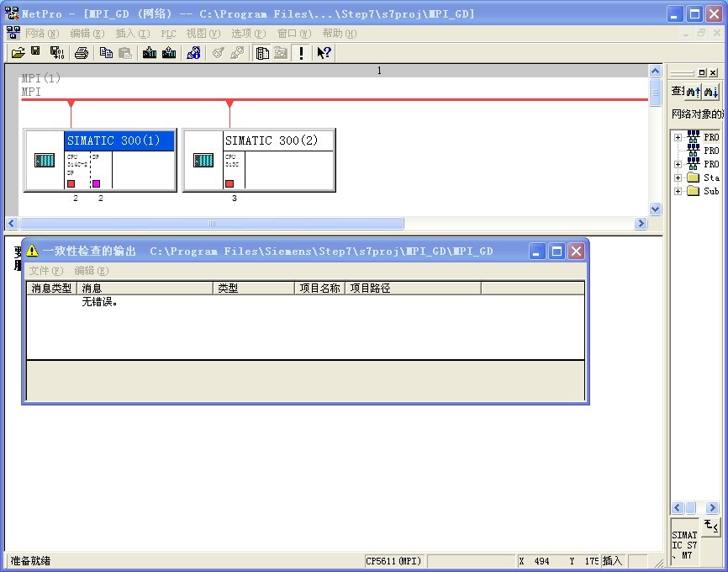The height and width of the screenshot is (572, 728).
Task: Click the find-upward binoculars button
Action: click(694, 92)
